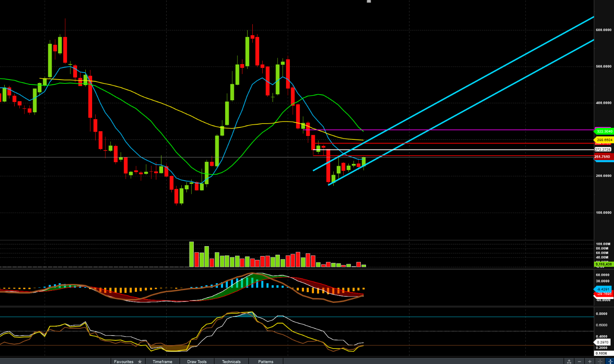This screenshot has height=364, width=614.
Task: Click the zoom out minus button
Action: point(580,361)
